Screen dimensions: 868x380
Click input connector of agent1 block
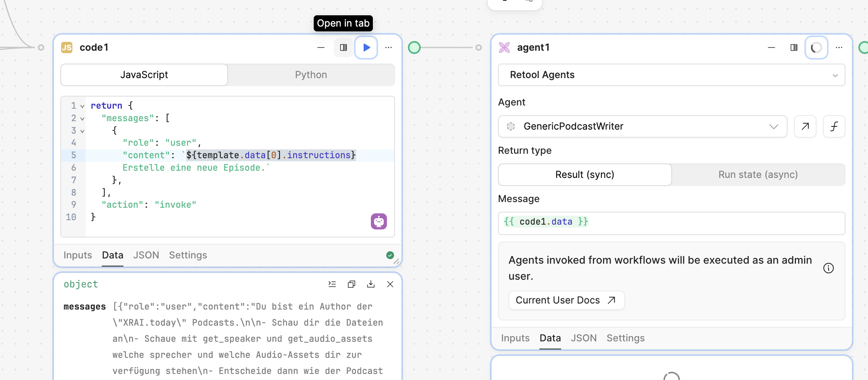pos(479,47)
